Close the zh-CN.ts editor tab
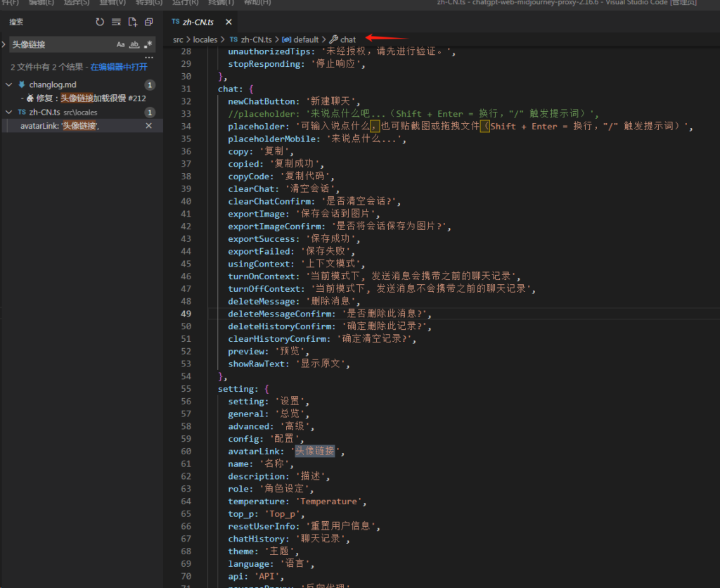This screenshot has height=588, width=720. tap(229, 23)
